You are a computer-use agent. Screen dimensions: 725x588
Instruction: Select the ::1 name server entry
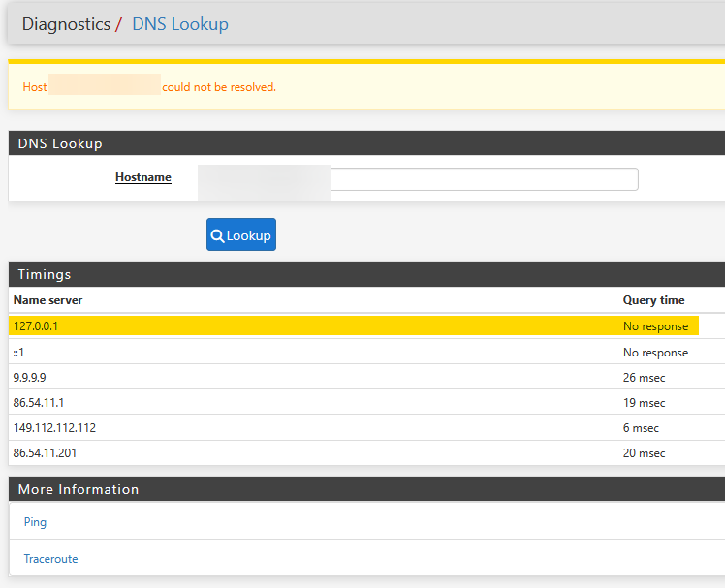point(20,353)
